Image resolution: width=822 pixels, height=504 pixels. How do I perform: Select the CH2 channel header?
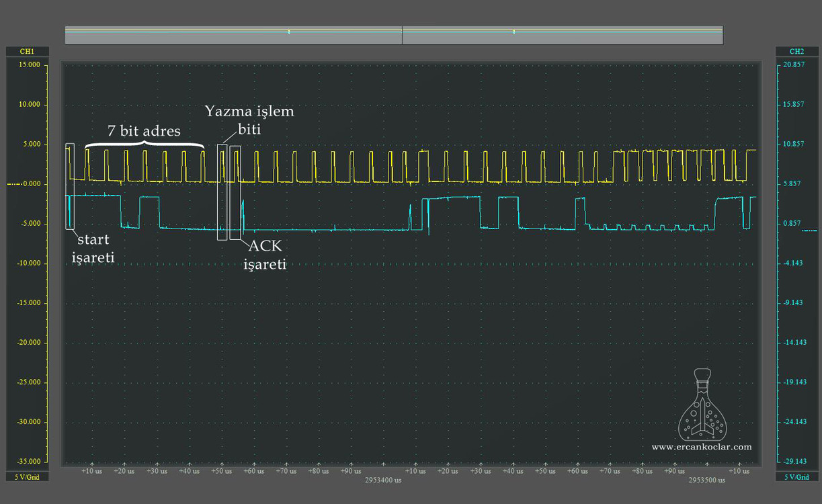pyautogui.click(x=796, y=52)
